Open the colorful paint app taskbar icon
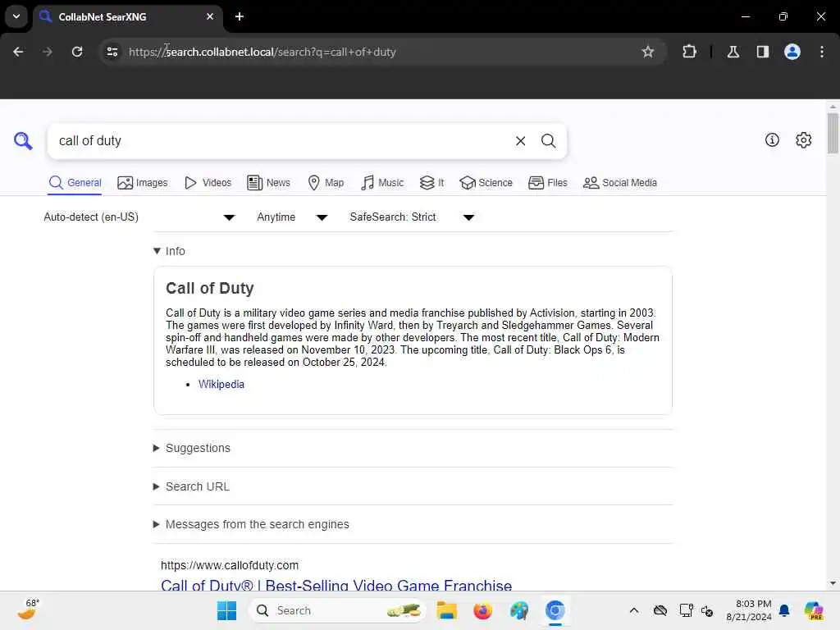840x630 pixels. (518, 610)
